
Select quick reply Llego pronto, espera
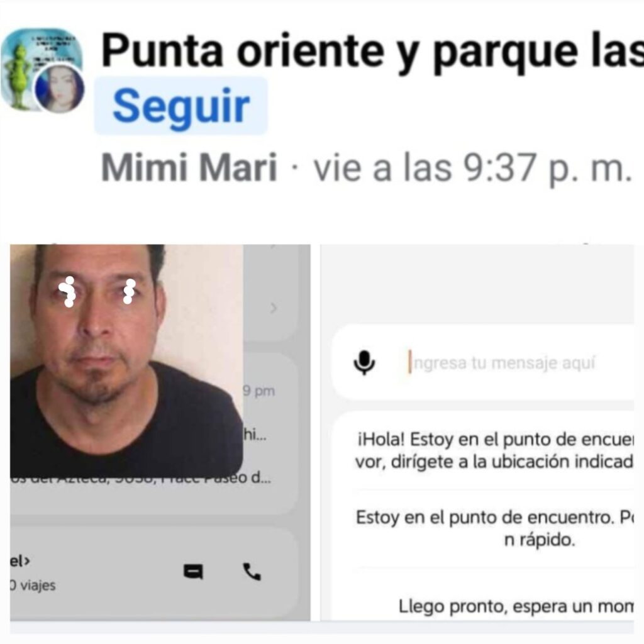coord(516,606)
